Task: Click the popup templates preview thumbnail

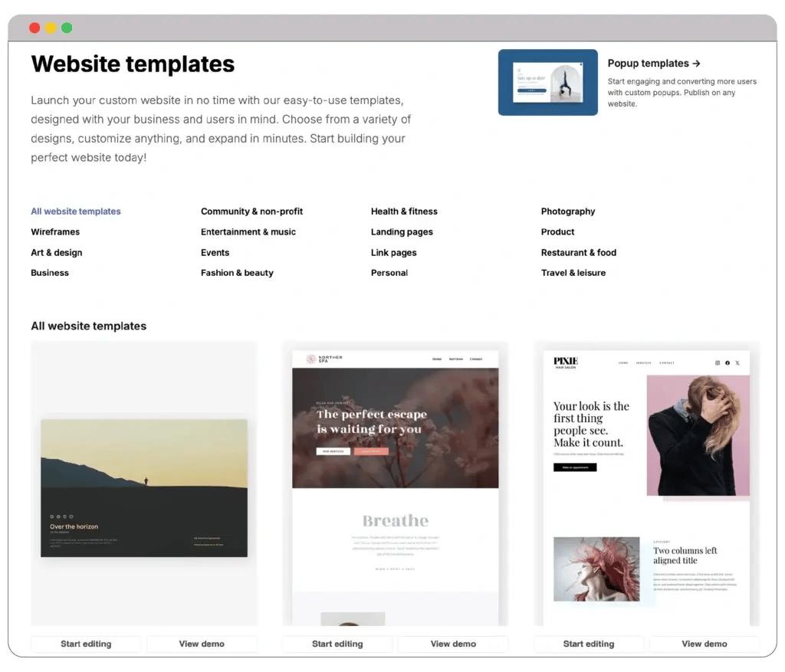Action: [547, 83]
